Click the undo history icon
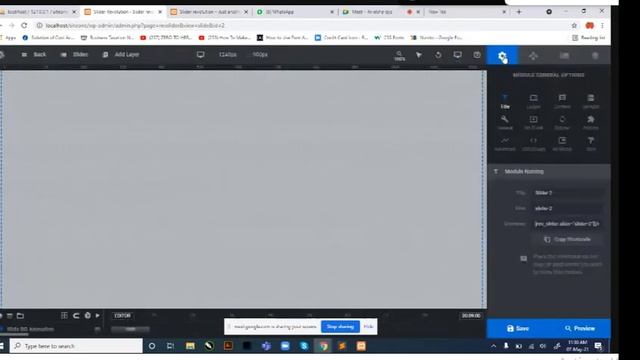 pos(438,55)
